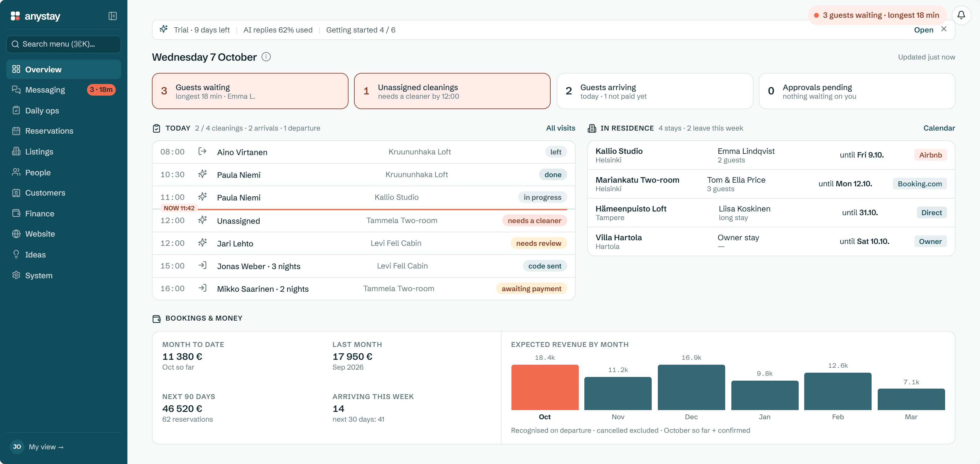980x464 pixels.
Task: Go to Messaging in the sidebar
Action: coord(63,90)
